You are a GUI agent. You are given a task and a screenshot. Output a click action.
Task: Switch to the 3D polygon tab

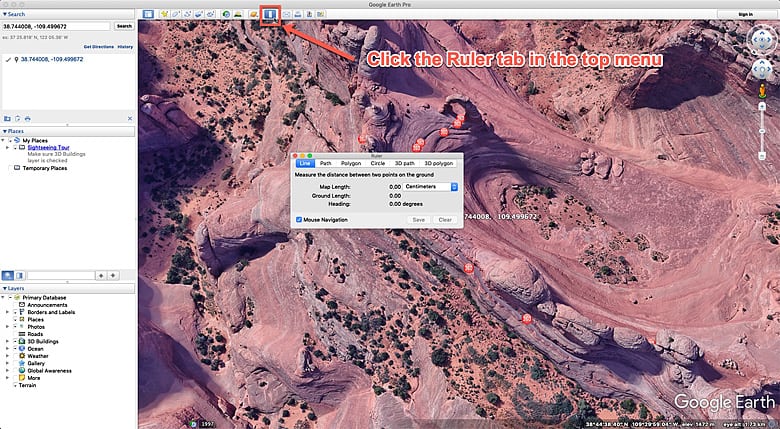click(438, 163)
